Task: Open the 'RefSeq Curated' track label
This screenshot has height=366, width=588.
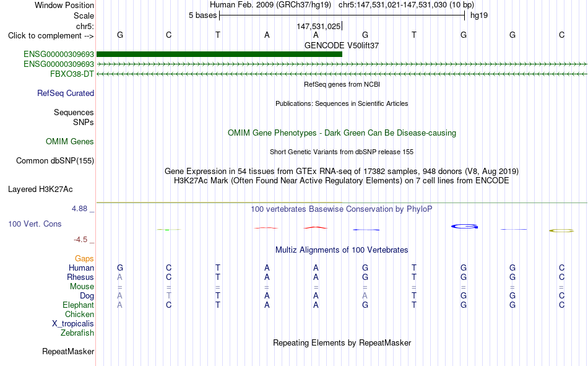Action: [66, 93]
